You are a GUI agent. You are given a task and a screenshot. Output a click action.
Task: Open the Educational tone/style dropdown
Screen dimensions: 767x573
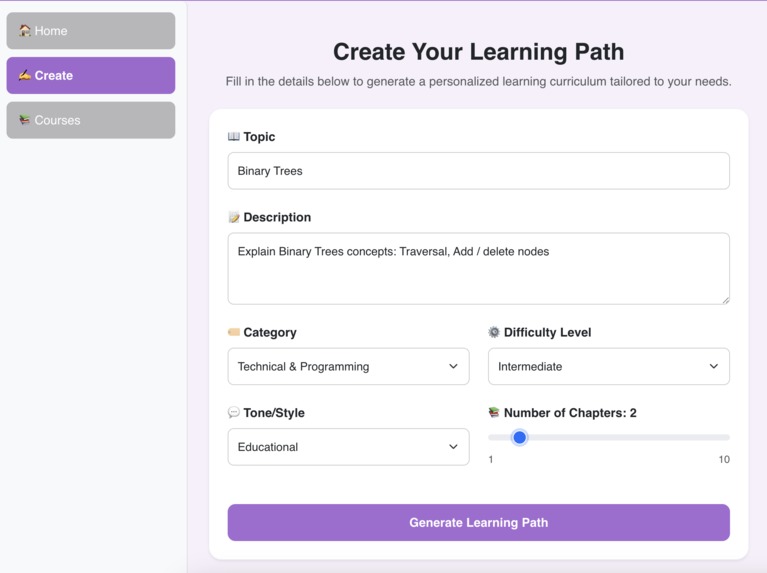348,447
